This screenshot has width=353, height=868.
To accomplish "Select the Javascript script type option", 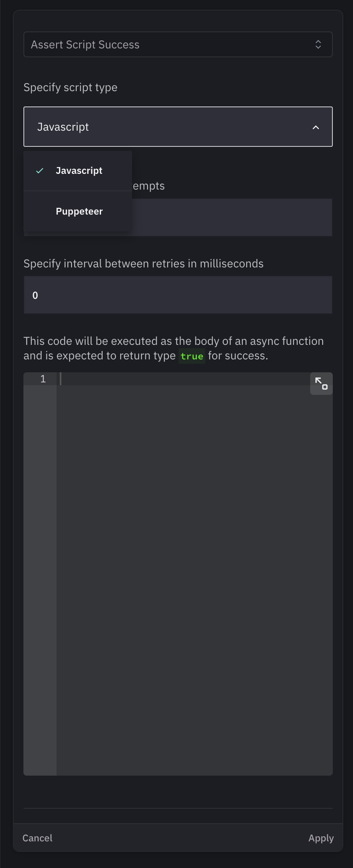I will [x=79, y=171].
